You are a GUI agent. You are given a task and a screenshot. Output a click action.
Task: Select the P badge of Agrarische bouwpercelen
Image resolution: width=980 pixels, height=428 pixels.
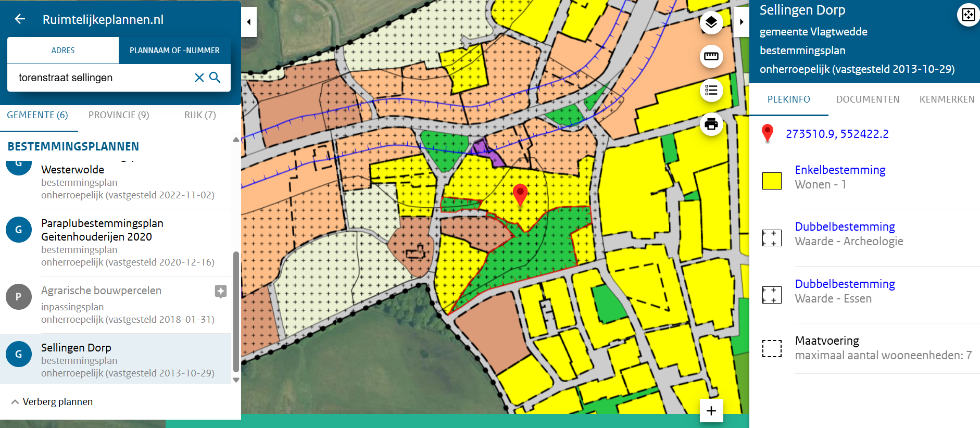(x=19, y=297)
